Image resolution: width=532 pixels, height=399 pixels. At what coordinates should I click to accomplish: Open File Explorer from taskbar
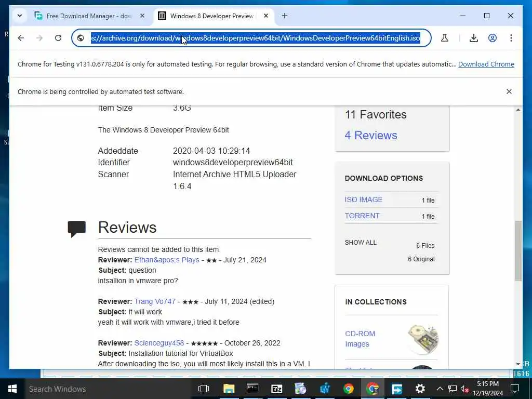point(229,389)
